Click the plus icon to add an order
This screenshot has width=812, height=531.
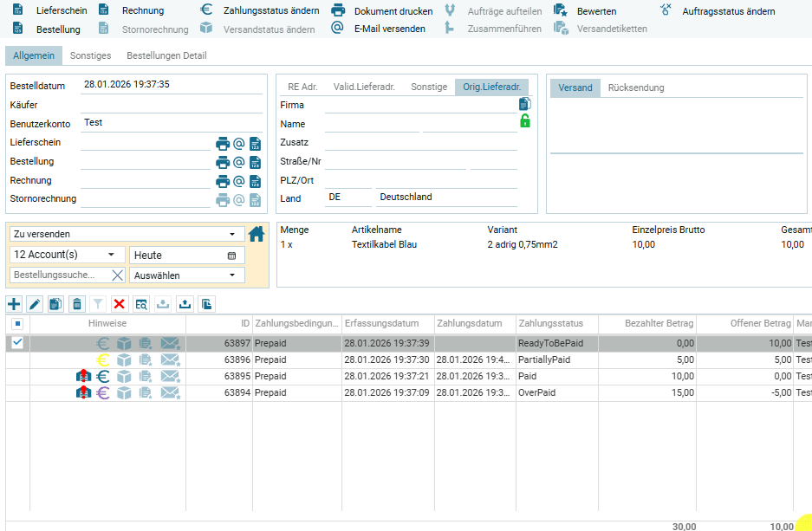(14, 304)
